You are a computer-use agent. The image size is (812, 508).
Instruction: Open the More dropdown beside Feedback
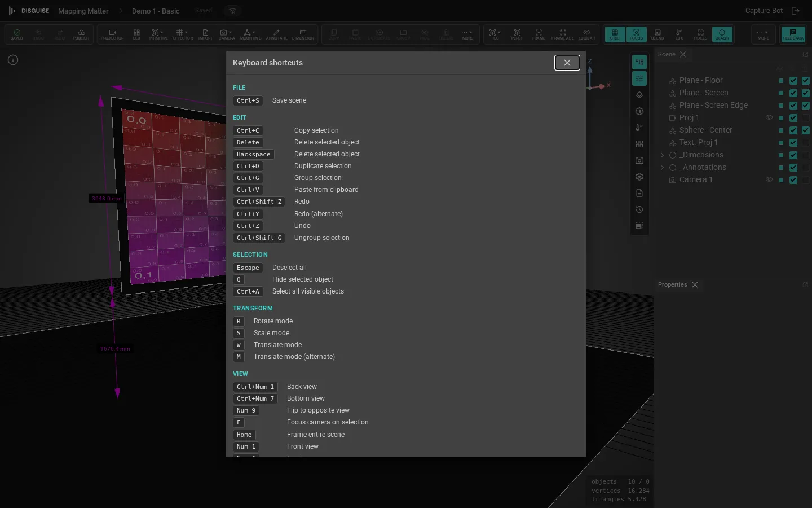pyautogui.click(x=764, y=34)
